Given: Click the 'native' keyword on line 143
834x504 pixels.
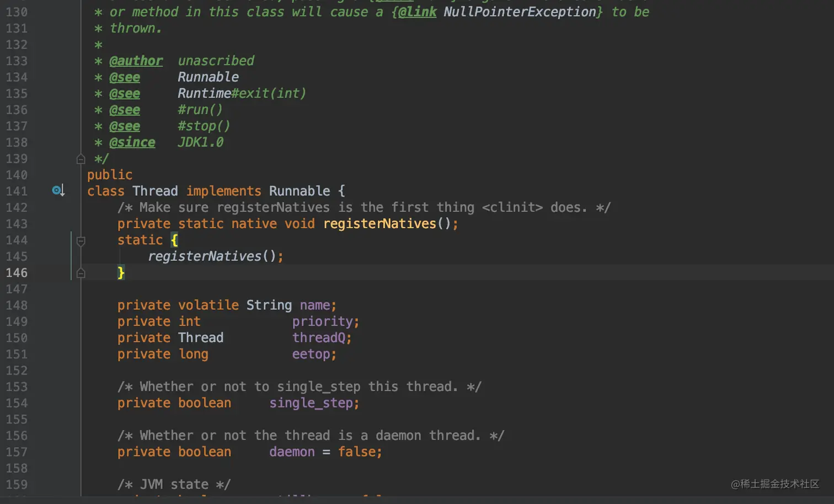Looking at the screenshot, I should tap(254, 223).
